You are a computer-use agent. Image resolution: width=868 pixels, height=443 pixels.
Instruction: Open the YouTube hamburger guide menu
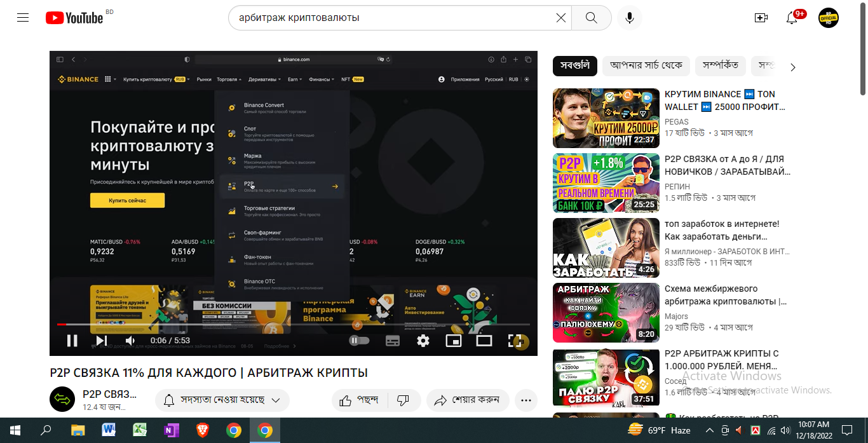coord(23,18)
